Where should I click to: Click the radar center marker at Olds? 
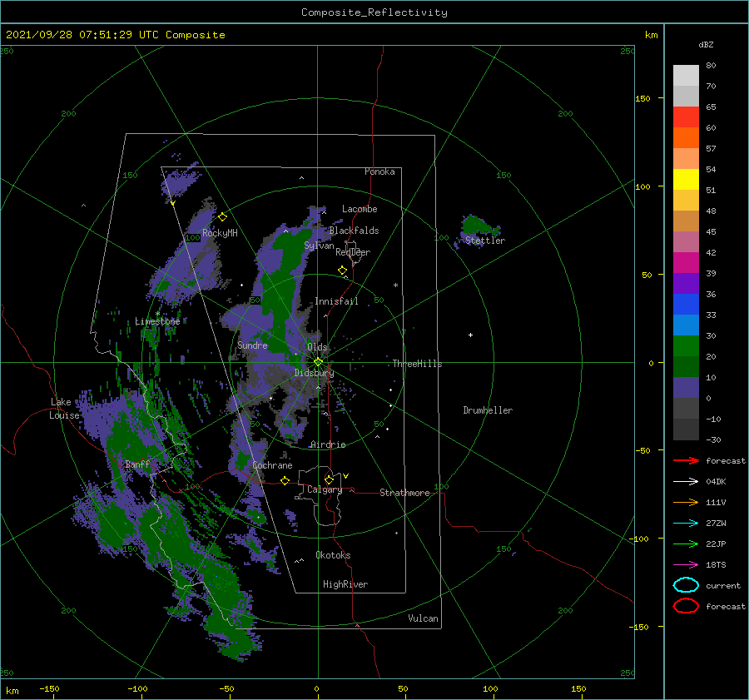coord(318,362)
